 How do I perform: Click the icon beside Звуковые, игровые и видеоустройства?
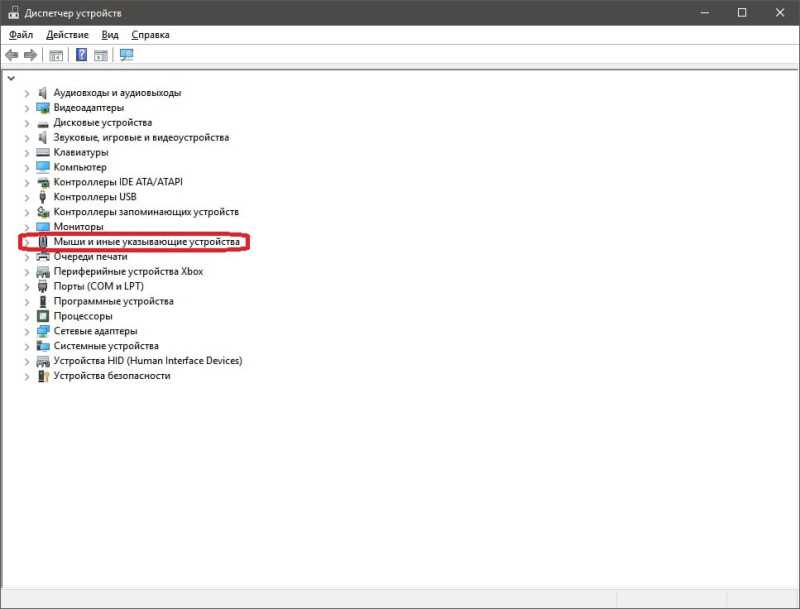(x=43, y=137)
